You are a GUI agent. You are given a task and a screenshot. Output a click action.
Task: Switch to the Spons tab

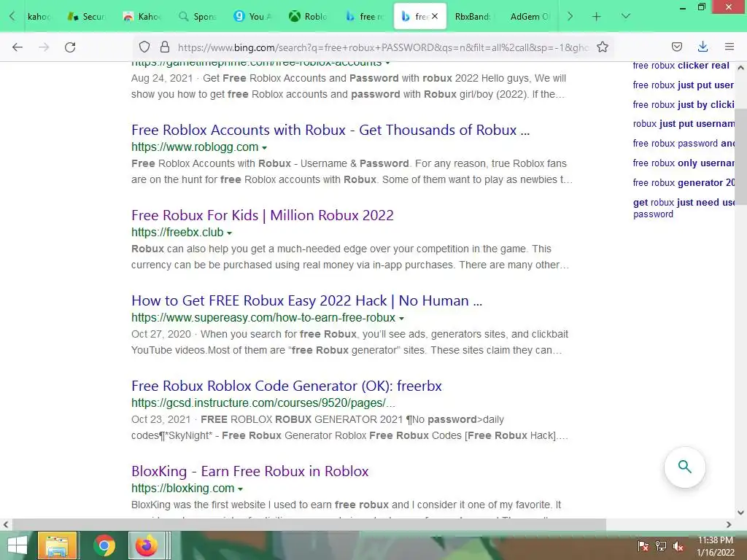pyautogui.click(x=197, y=17)
